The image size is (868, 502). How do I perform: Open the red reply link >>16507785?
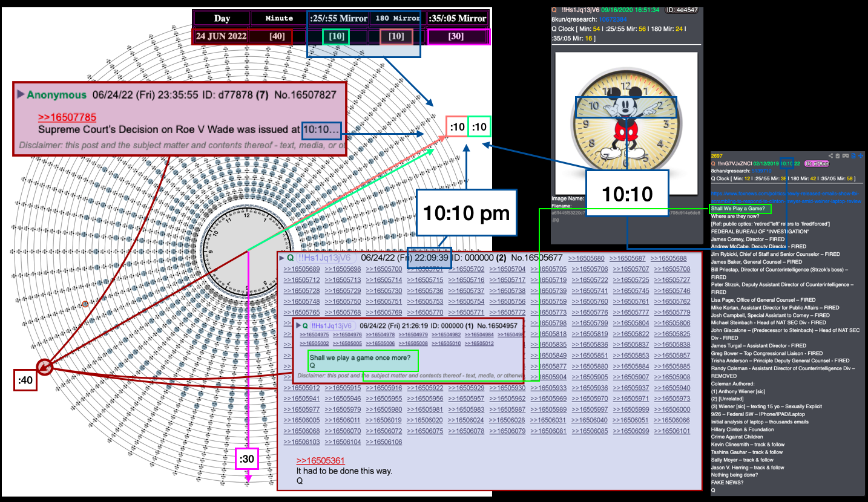pos(67,117)
